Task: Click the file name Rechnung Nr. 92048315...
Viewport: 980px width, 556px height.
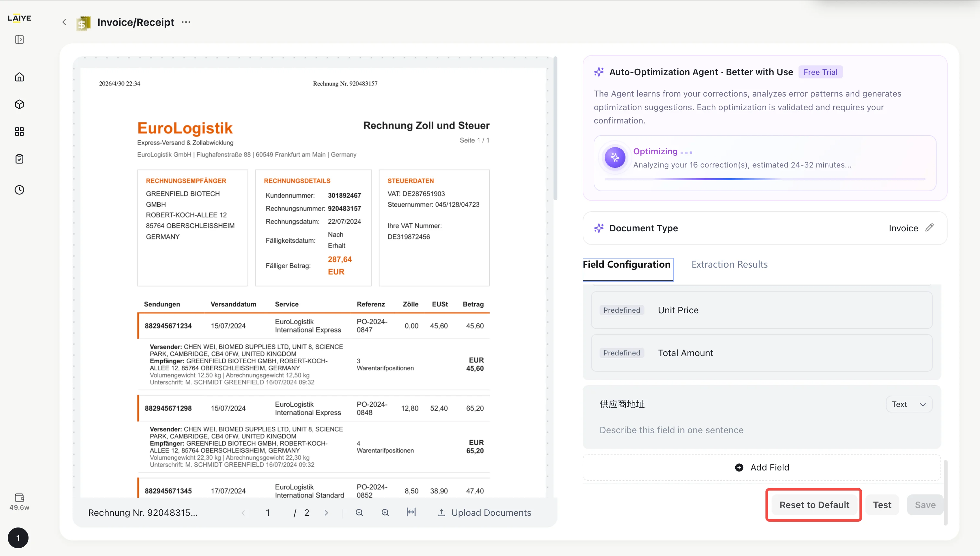Action: pyautogui.click(x=143, y=513)
